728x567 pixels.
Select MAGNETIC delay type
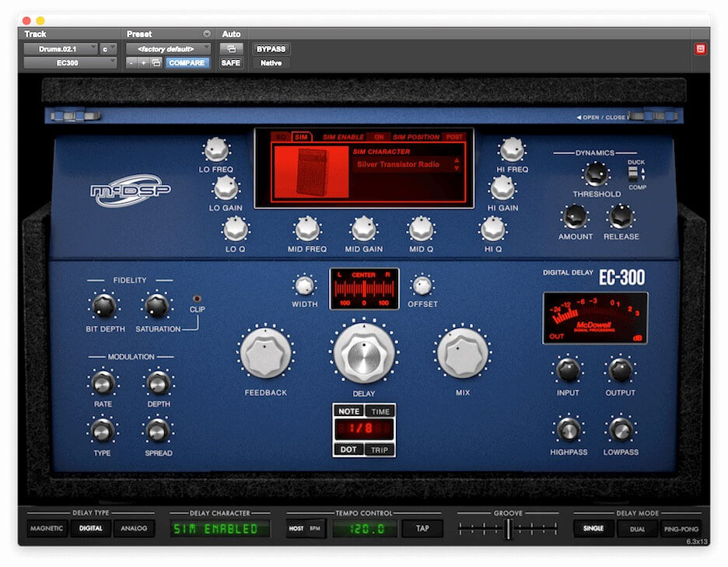[x=47, y=528]
